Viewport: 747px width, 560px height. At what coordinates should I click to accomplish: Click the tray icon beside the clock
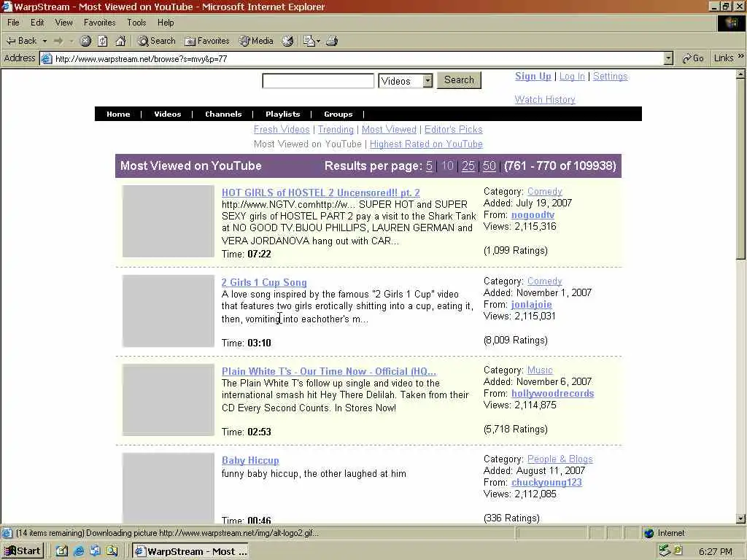(x=678, y=551)
